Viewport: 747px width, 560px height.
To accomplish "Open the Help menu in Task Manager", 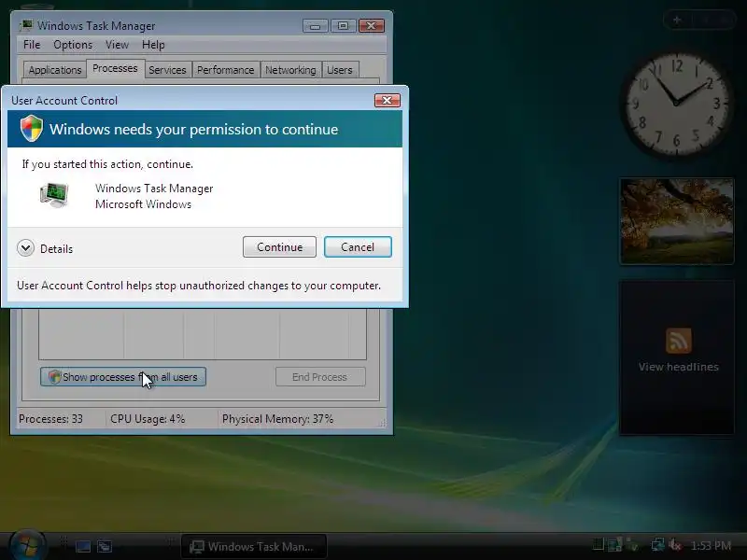I will point(153,45).
